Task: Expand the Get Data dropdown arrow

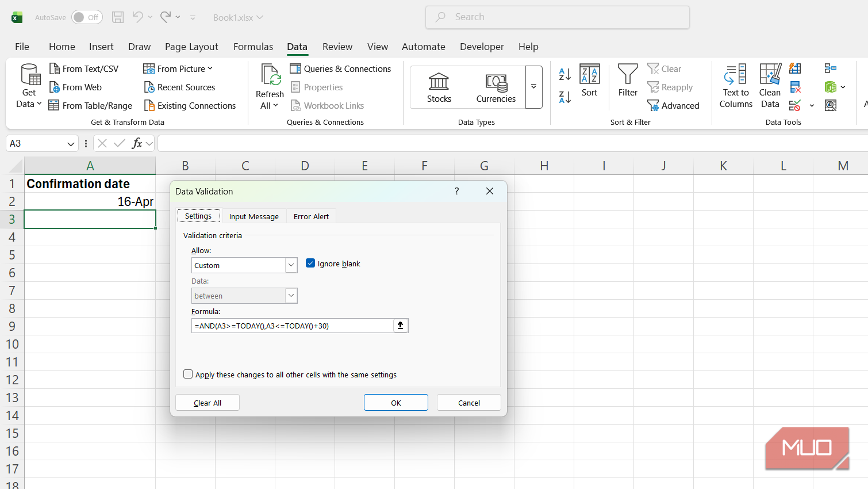Action: [39, 104]
